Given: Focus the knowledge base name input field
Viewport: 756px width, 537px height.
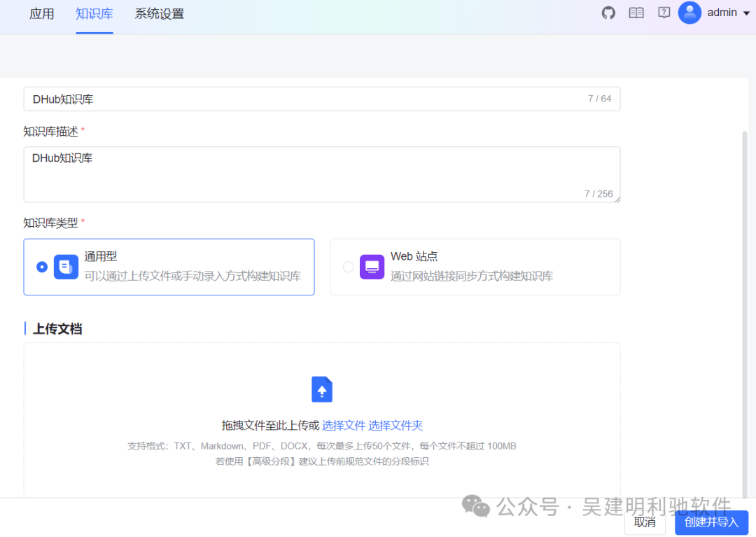Looking at the screenshot, I should (x=321, y=99).
